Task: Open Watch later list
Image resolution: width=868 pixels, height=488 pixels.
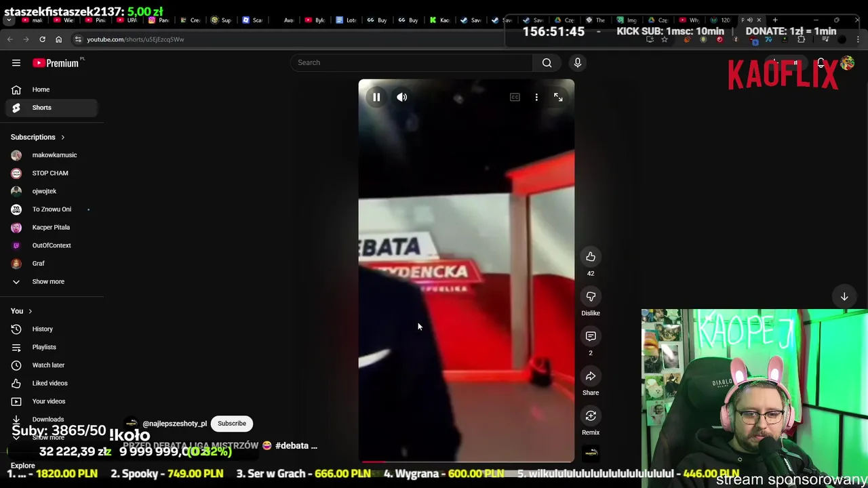Action: click(52, 365)
